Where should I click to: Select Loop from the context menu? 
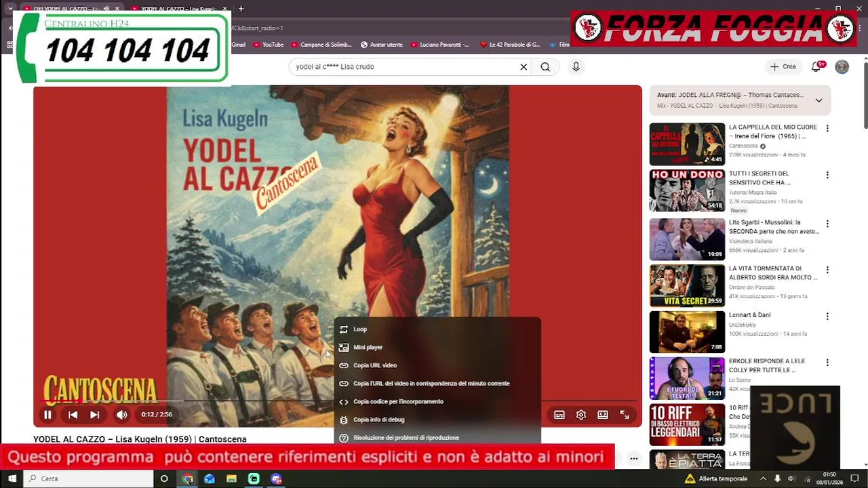(x=437, y=329)
